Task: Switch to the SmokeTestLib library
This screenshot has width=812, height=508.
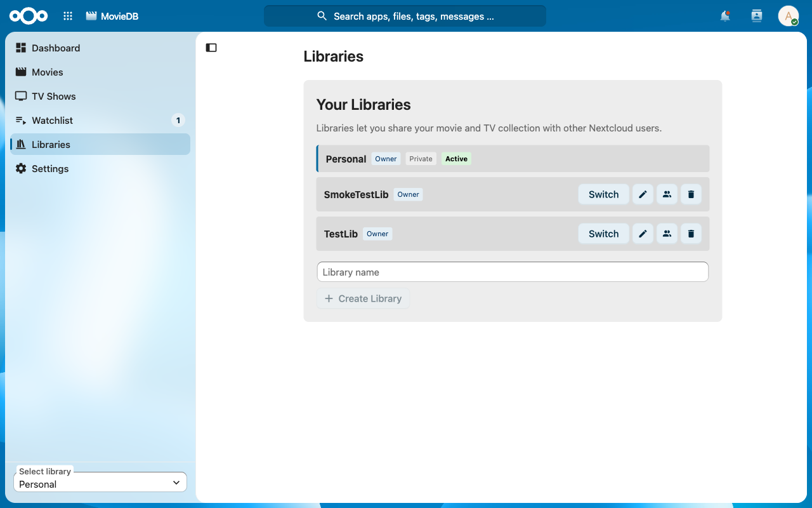Action: (603, 194)
